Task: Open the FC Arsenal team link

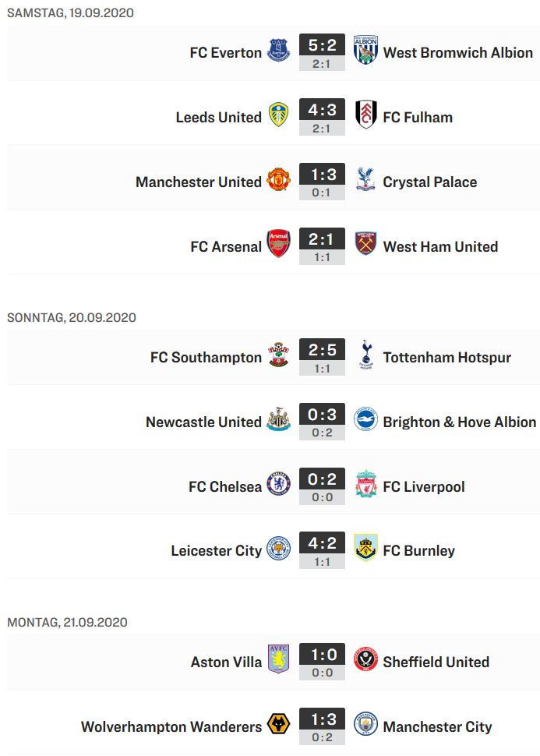Action: pos(226,247)
